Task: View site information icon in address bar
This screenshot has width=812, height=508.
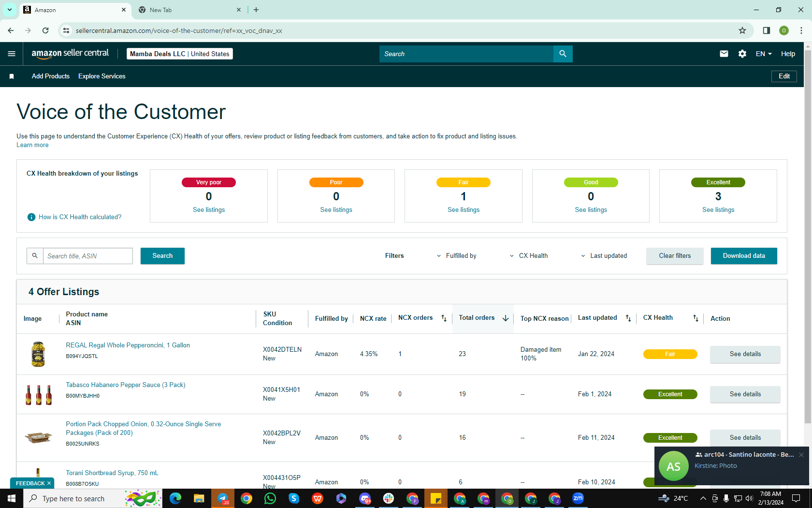Action: pos(66,30)
